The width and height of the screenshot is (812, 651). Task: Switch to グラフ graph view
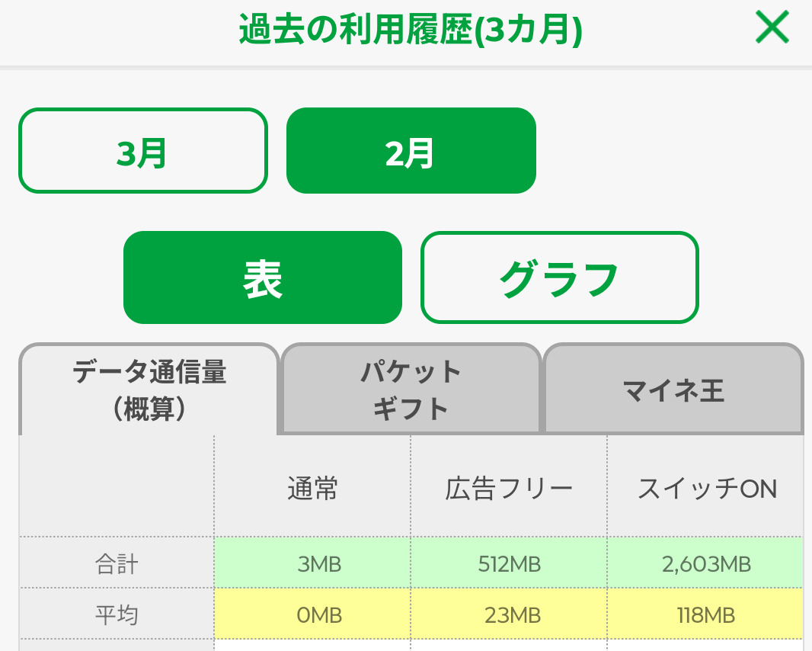coord(559,277)
